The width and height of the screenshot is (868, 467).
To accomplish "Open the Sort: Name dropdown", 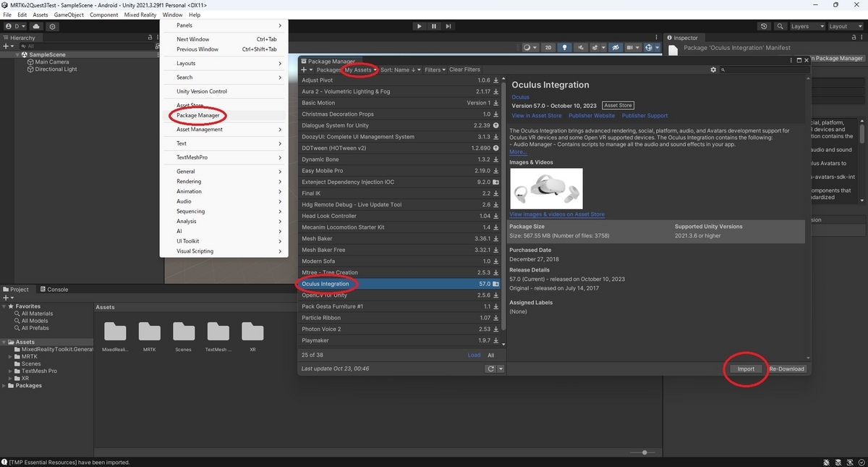I will 400,70.
